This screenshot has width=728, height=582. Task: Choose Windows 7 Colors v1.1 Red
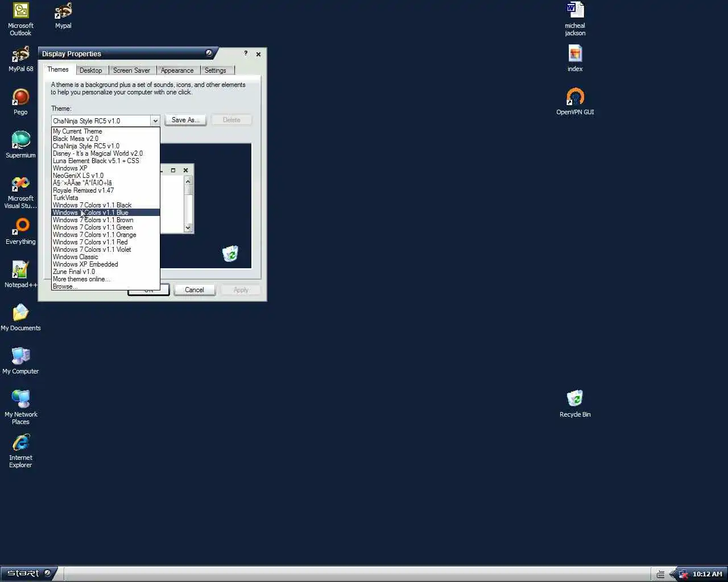pyautogui.click(x=105, y=242)
